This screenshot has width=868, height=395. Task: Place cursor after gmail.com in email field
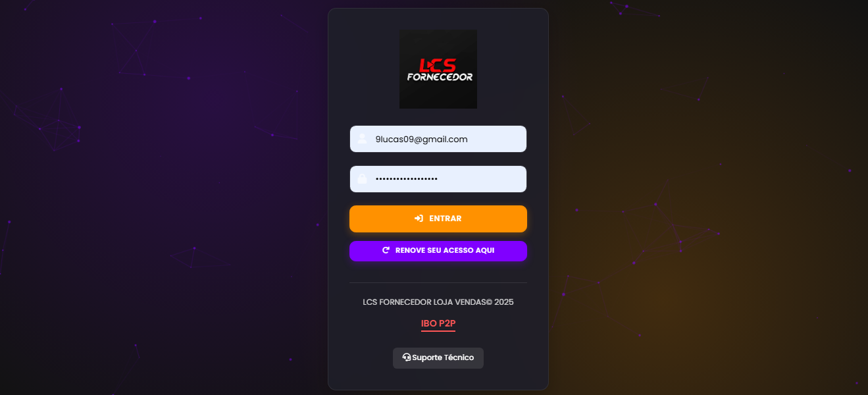point(469,139)
